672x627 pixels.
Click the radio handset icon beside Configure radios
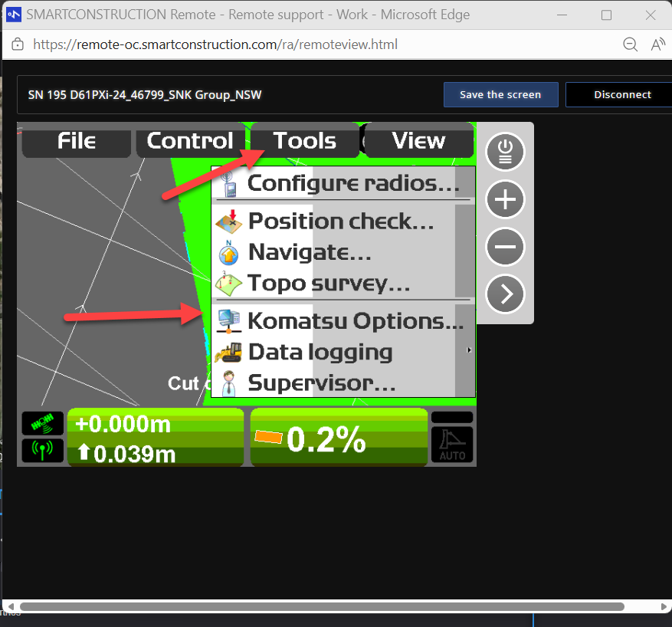[x=228, y=184]
